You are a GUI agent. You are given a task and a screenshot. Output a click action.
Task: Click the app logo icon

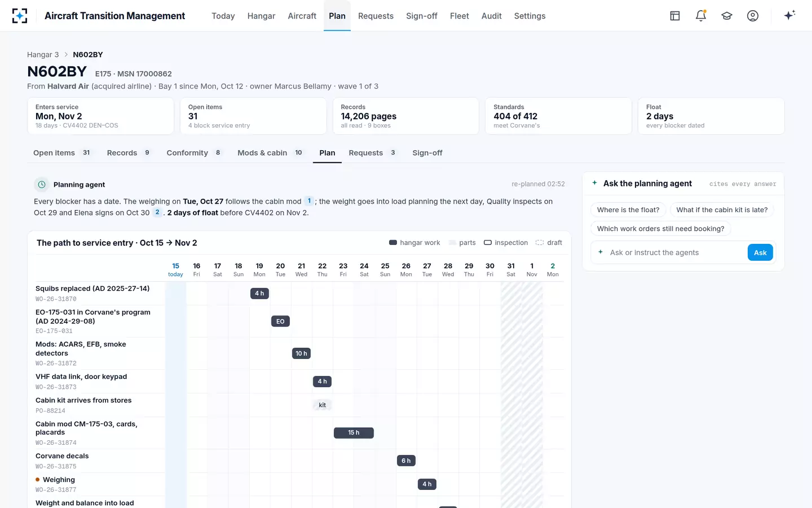pos(20,16)
